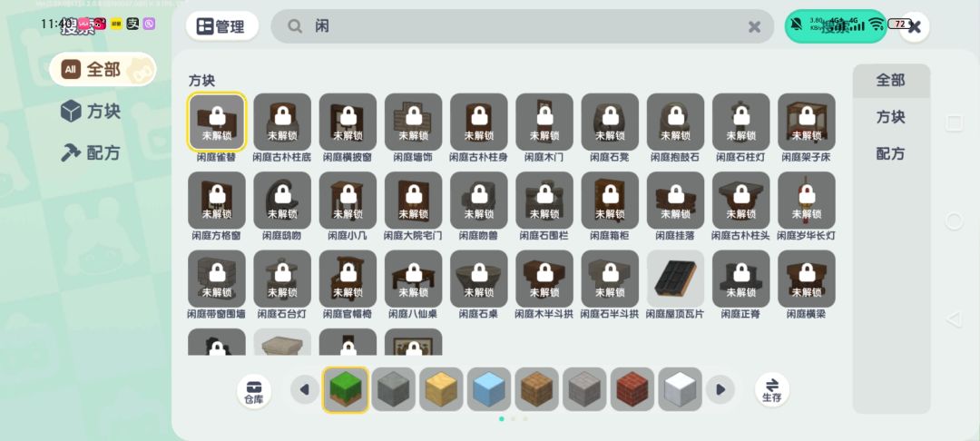980x441 pixels.
Task: Choose the 闲庭横披窗 block
Action: [x=348, y=122]
